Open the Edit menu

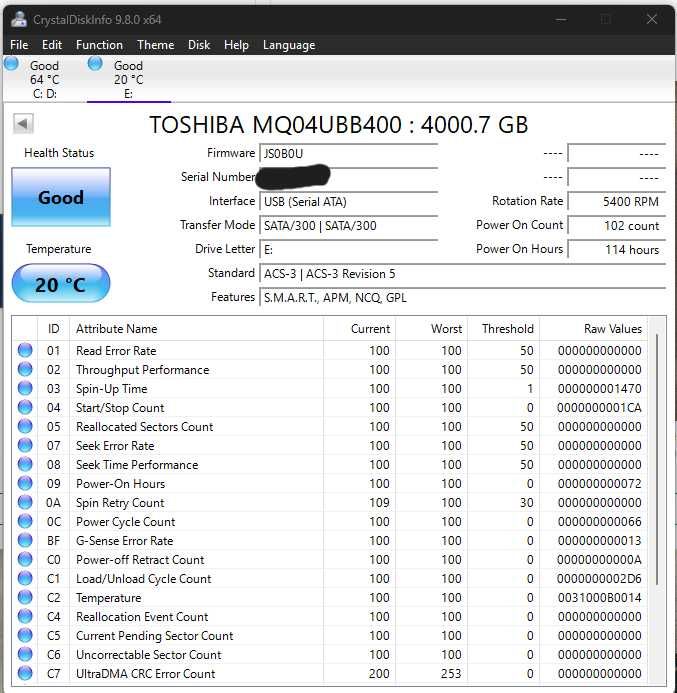pyautogui.click(x=52, y=45)
